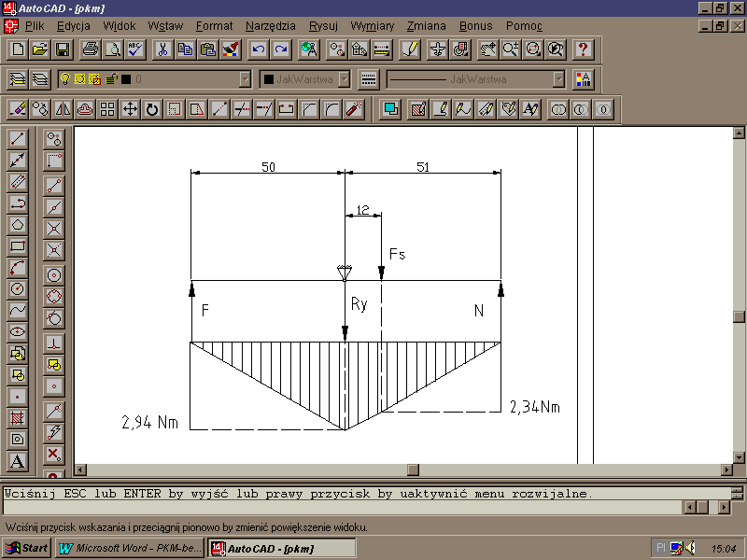
Task: Select the Line drawing tool
Action: pos(17,139)
